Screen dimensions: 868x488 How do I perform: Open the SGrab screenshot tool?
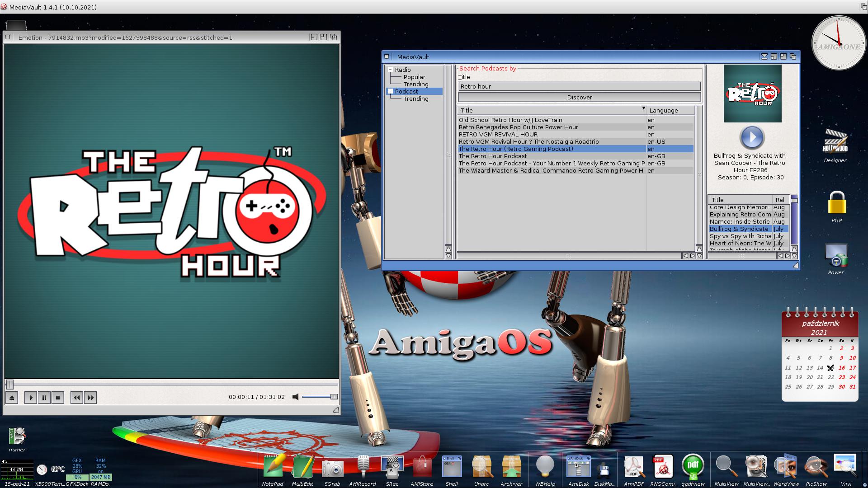(332, 470)
